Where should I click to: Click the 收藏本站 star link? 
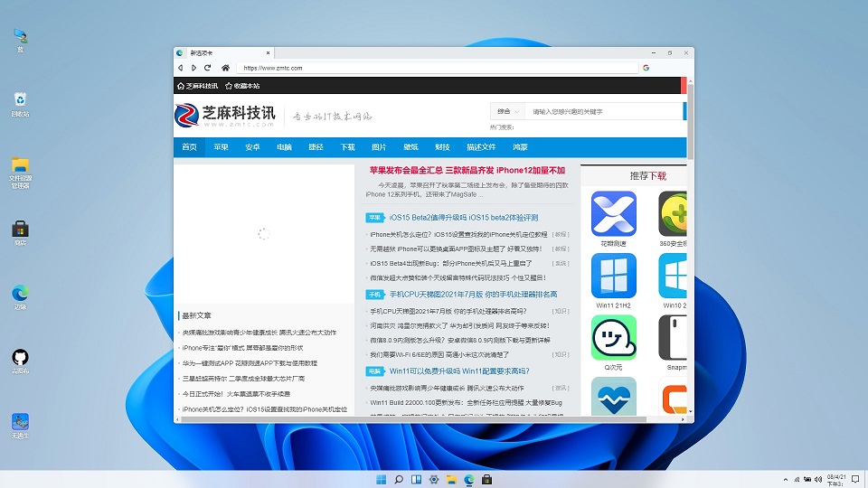pyautogui.click(x=242, y=86)
